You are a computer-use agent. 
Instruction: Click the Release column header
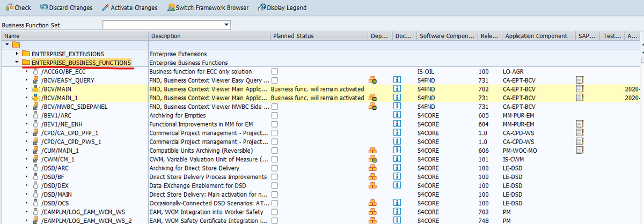click(x=489, y=36)
